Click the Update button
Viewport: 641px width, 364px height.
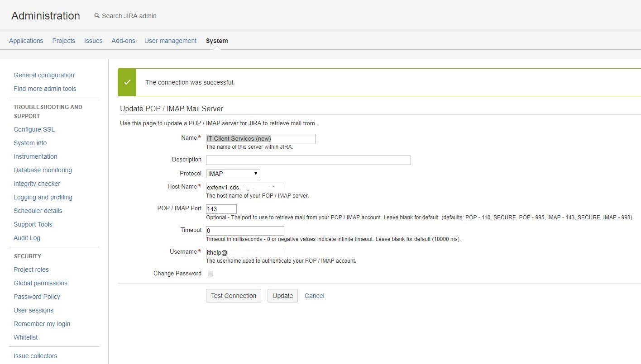pyautogui.click(x=283, y=296)
